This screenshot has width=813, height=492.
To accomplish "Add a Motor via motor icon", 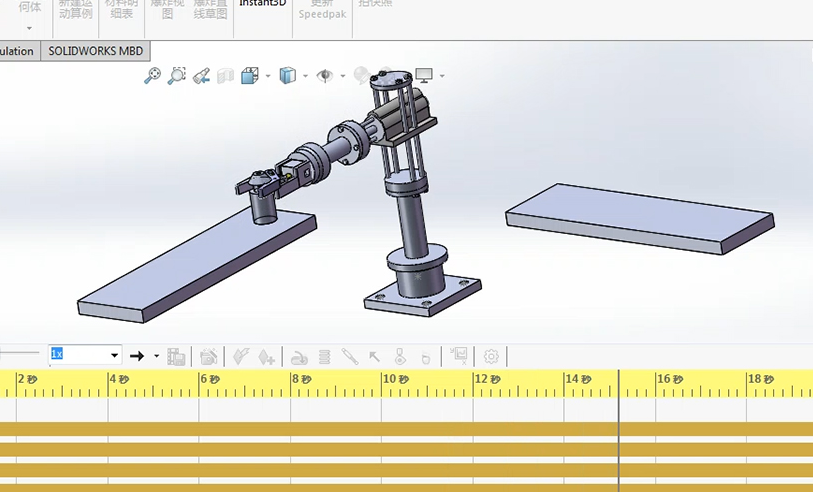I will 299,357.
